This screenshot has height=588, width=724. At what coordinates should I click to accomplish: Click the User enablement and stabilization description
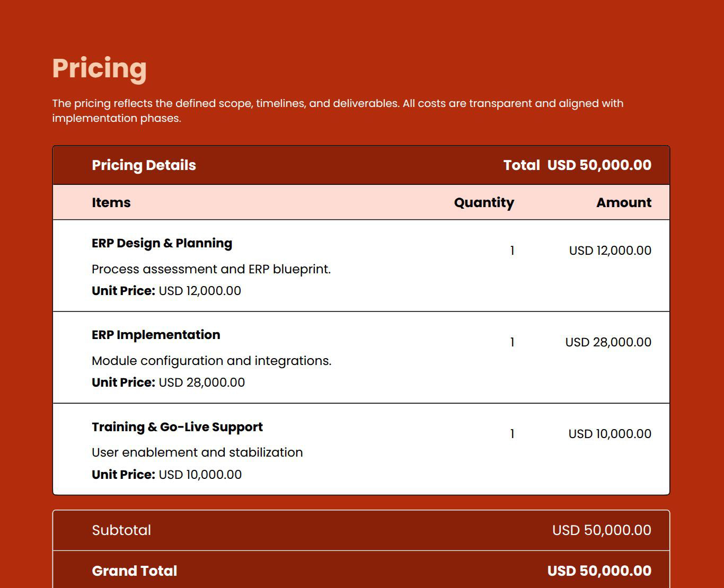(x=197, y=452)
